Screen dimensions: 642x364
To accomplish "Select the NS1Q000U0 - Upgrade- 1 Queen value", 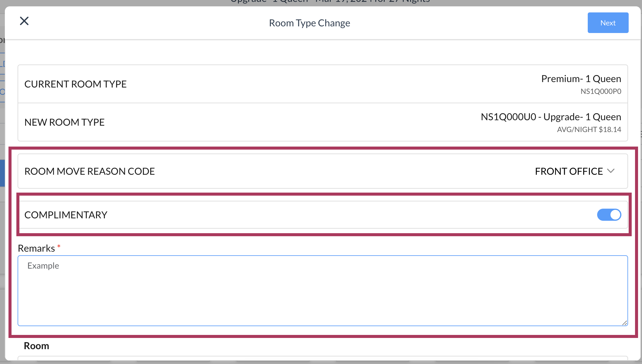I will point(551,117).
